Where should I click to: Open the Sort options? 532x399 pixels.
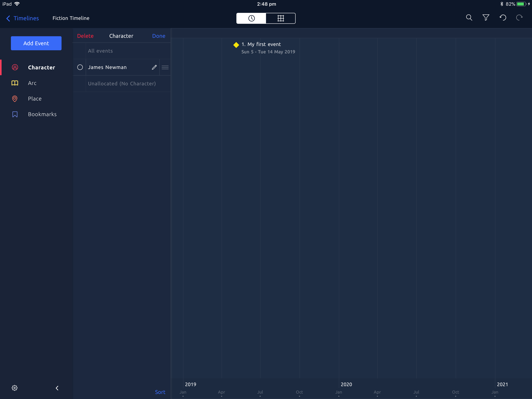click(x=160, y=392)
